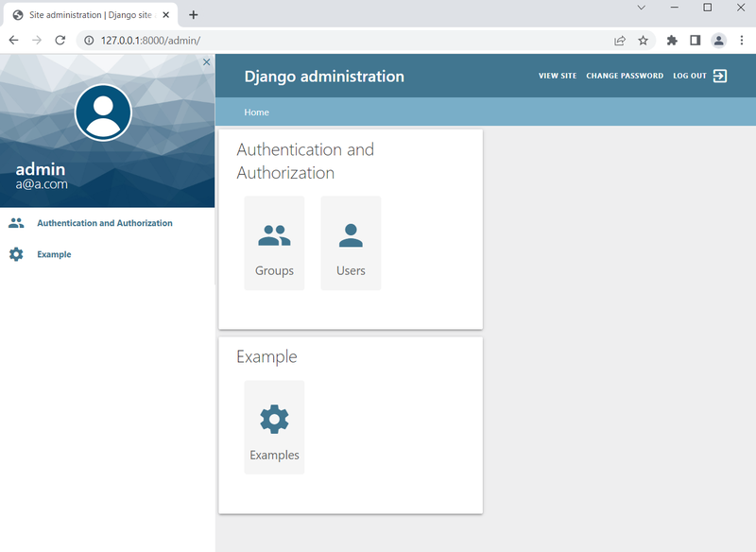This screenshot has width=756, height=552.
Task: Open the browser extensions puzzle icon
Action: pos(672,41)
